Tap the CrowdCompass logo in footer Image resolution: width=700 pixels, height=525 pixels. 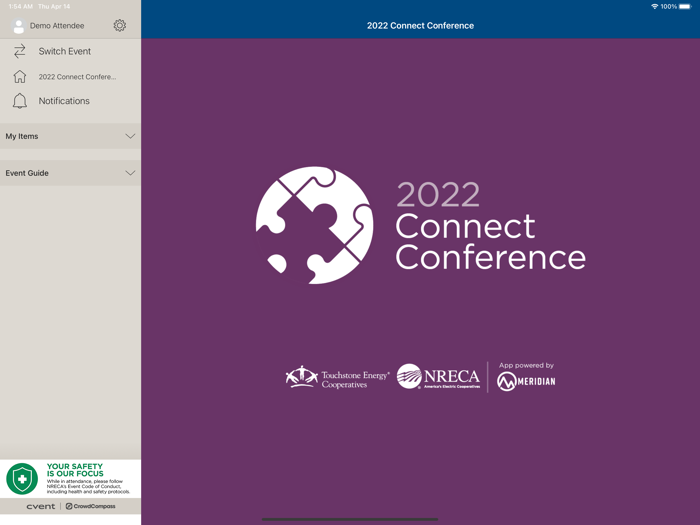91,506
